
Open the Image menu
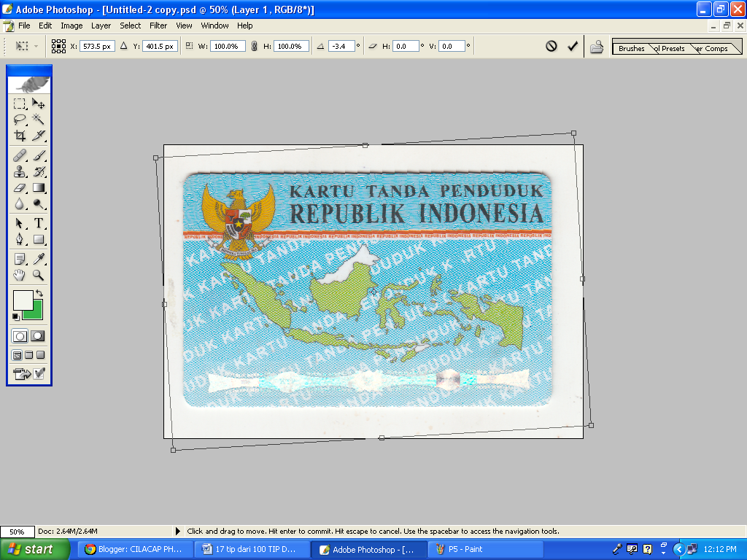(x=71, y=26)
